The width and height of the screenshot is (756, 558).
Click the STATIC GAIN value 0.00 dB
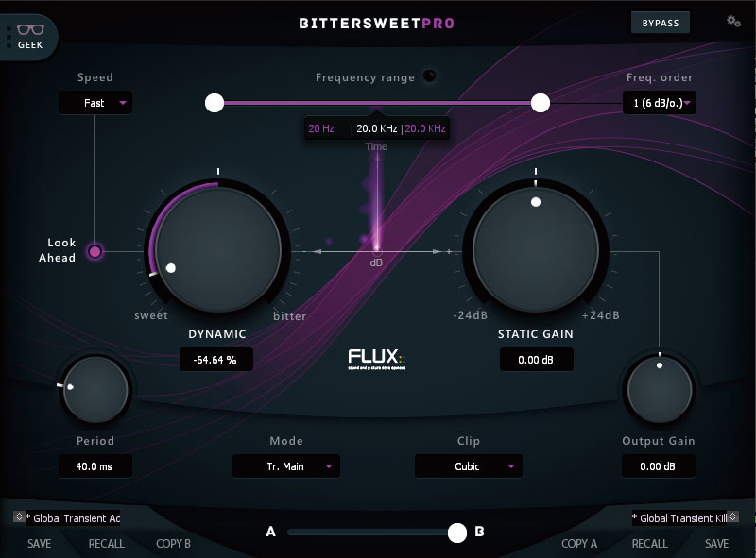click(536, 360)
